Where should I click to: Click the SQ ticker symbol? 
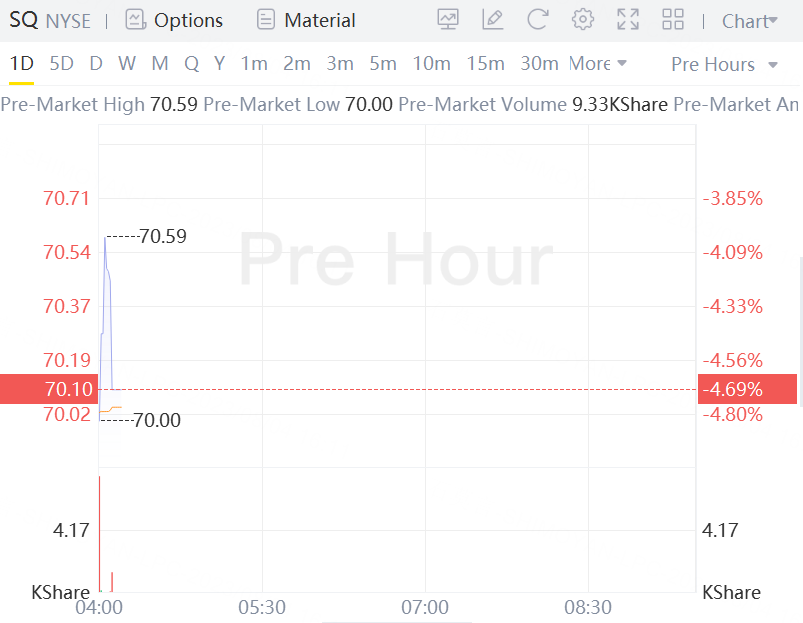click(x=23, y=20)
